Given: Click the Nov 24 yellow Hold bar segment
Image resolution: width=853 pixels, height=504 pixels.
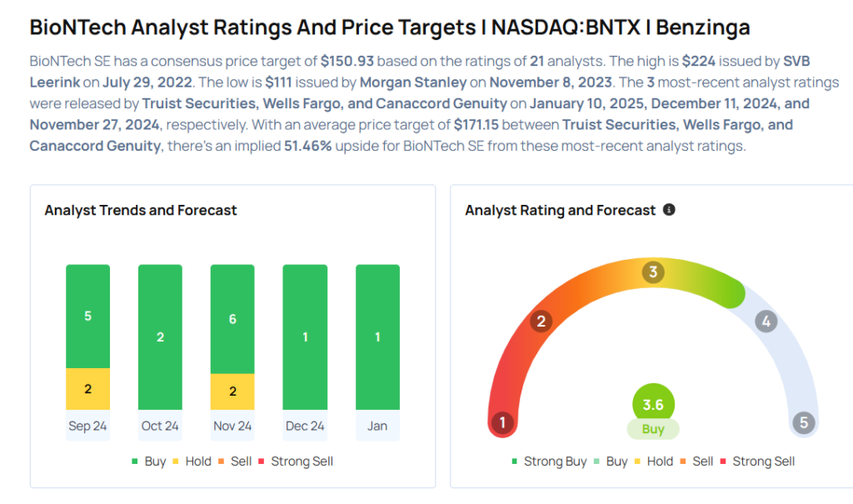Looking at the screenshot, I should coord(232,392).
